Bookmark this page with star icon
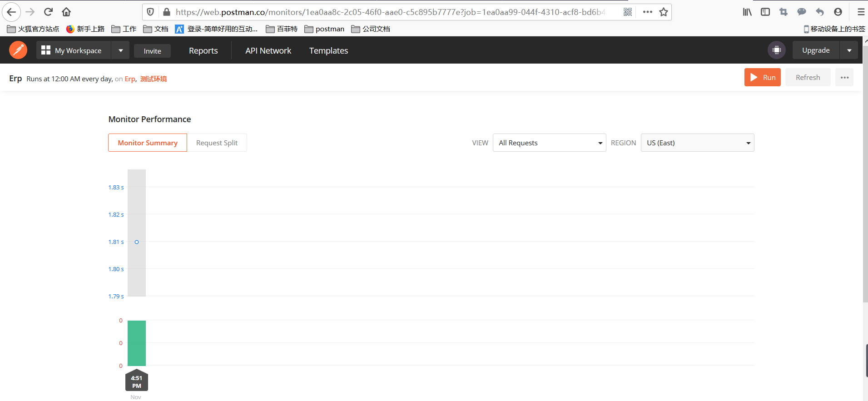Screen dimensions: 868x401 pos(664,12)
